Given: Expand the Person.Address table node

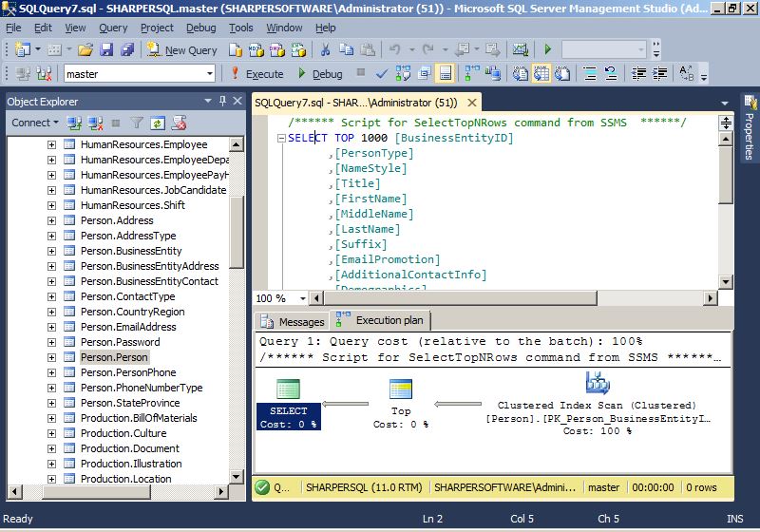Looking at the screenshot, I should [51, 220].
